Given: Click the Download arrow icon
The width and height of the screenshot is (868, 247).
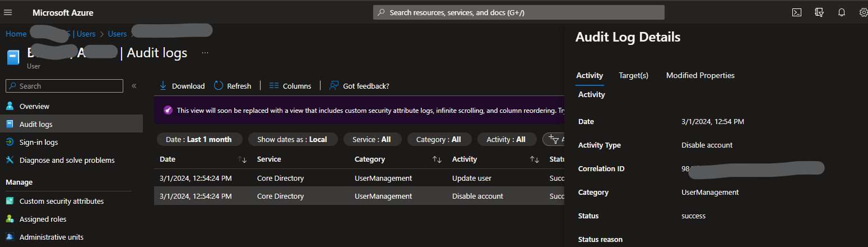Looking at the screenshot, I should pyautogui.click(x=163, y=86).
